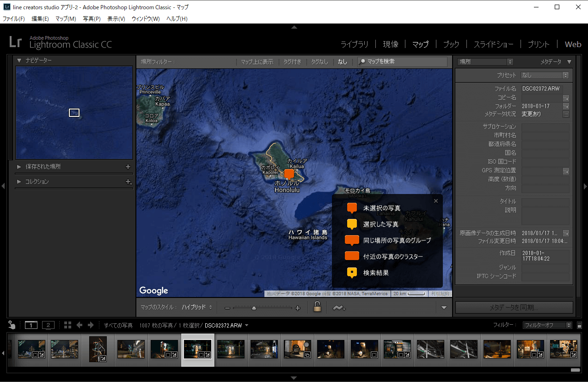Screen dimensions: 588x382
Task: Open the マップのスタイル ハイブリッド dropdown
Action: [197, 307]
